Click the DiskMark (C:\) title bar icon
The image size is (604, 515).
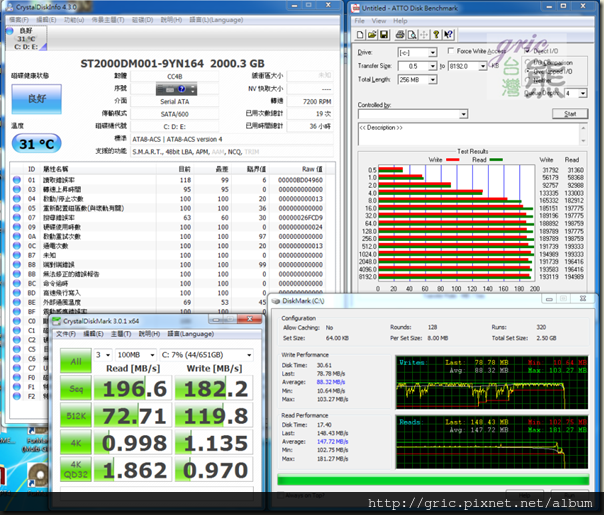point(276,301)
